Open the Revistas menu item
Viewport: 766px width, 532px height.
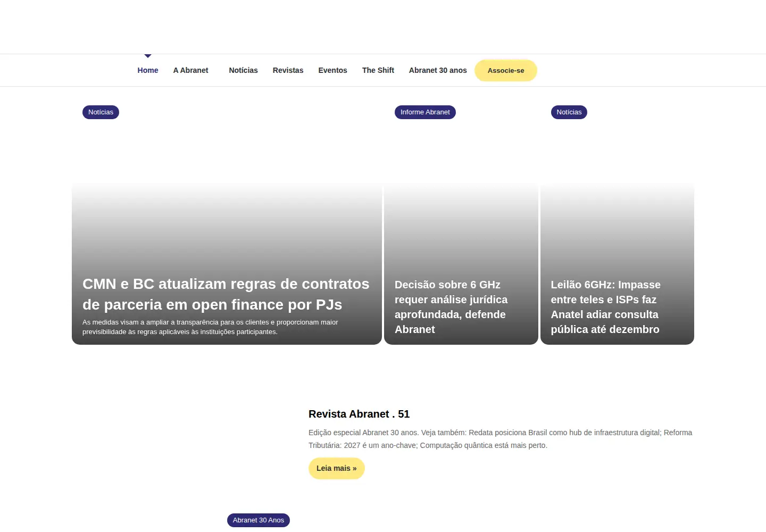(x=288, y=70)
